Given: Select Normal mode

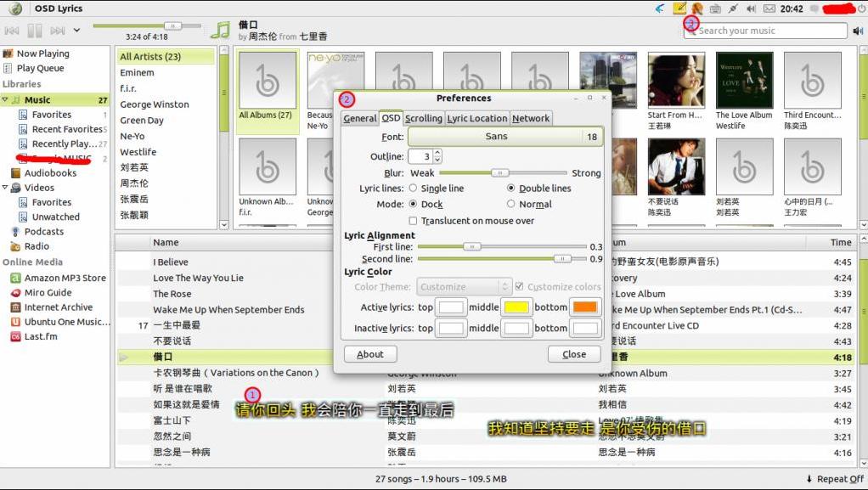Looking at the screenshot, I should click(x=529, y=205).
